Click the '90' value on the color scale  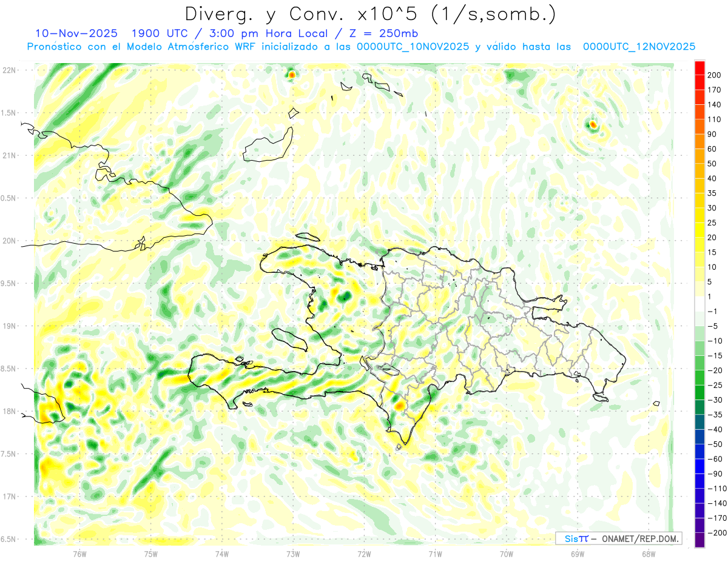coord(712,134)
